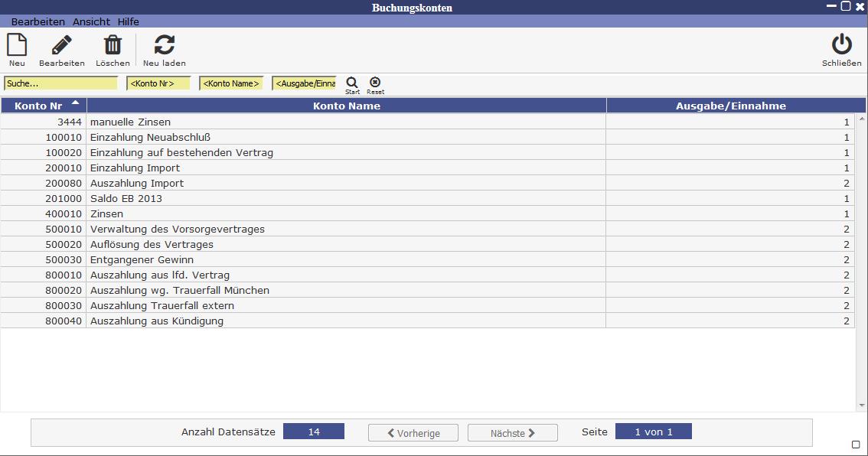The image size is (868, 456).
Task: Reload list with Neu laden icon
Action: click(x=164, y=45)
